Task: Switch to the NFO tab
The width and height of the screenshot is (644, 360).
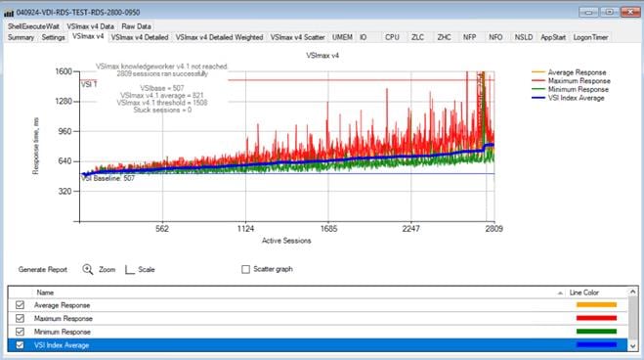Action: (x=495, y=37)
